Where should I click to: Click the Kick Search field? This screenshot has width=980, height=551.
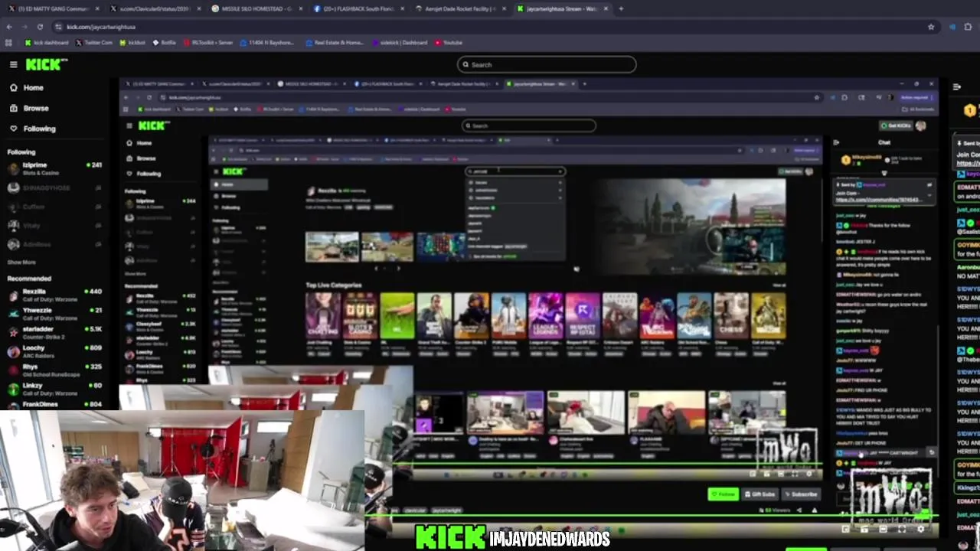click(x=547, y=64)
